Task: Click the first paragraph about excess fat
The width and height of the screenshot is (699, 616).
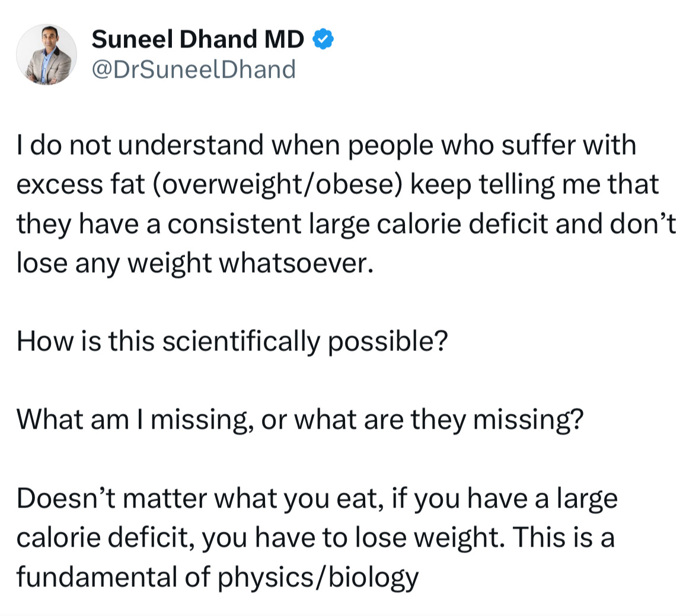Action: (x=346, y=204)
